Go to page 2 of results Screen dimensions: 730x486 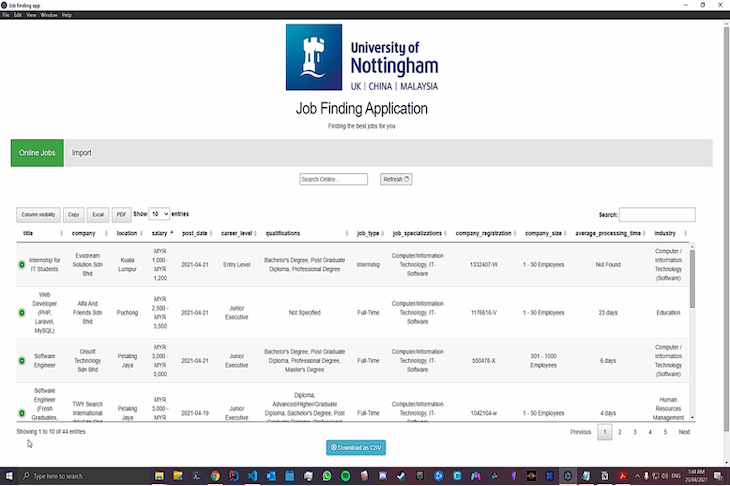(x=619, y=432)
